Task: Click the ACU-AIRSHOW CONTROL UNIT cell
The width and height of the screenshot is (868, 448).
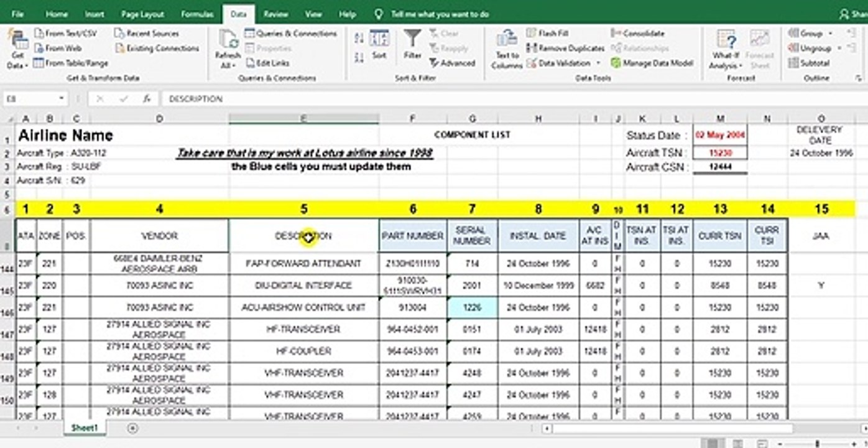Action: 304,307
